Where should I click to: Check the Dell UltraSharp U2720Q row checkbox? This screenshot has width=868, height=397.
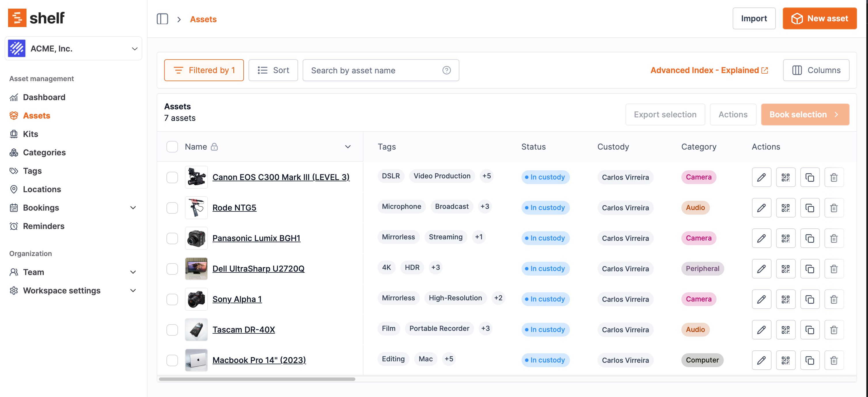click(172, 269)
